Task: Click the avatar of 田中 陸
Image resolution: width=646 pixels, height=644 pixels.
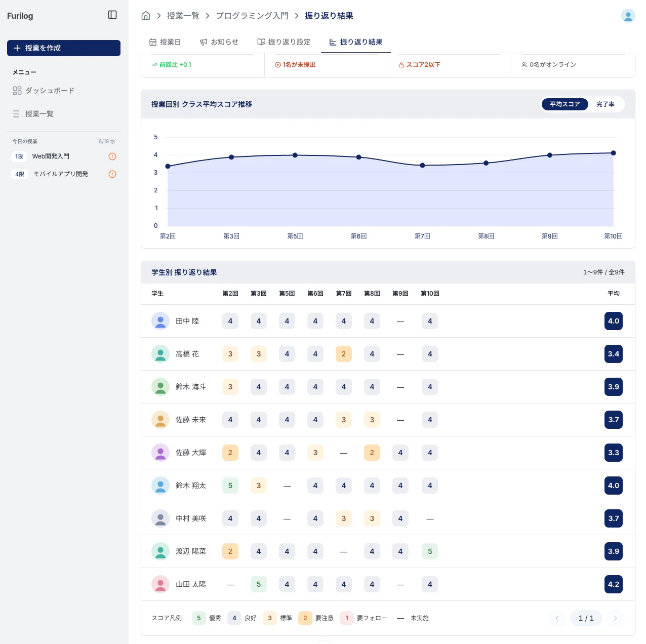Action: pyautogui.click(x=160, y=321)
